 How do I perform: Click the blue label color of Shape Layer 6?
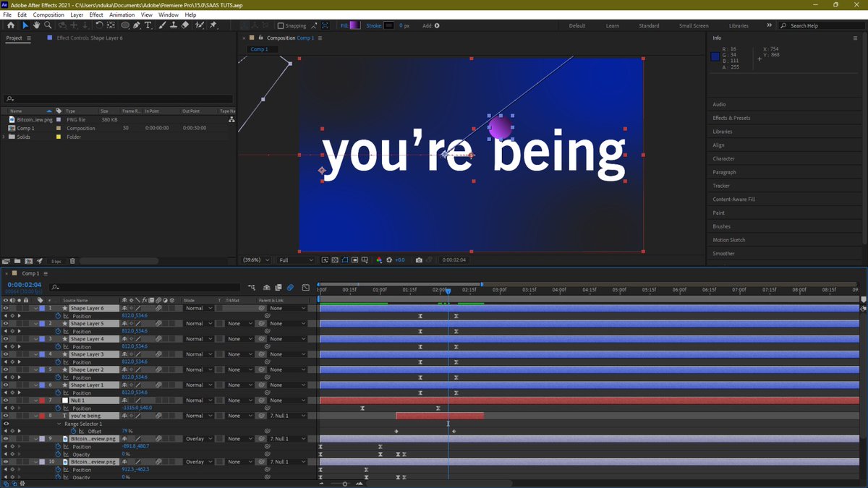coord(42,308)
